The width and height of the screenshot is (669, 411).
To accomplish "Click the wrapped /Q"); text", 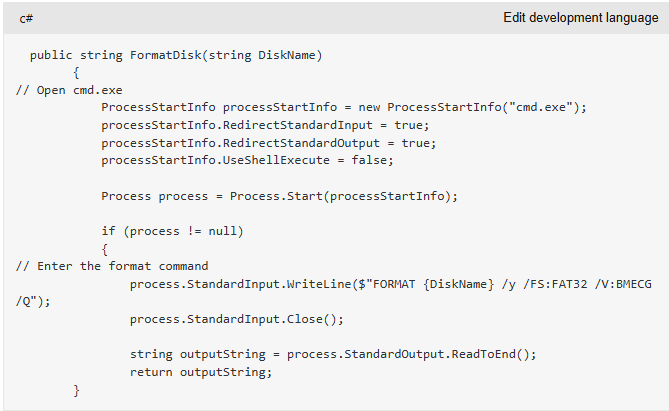I will (x=33, y=302).
